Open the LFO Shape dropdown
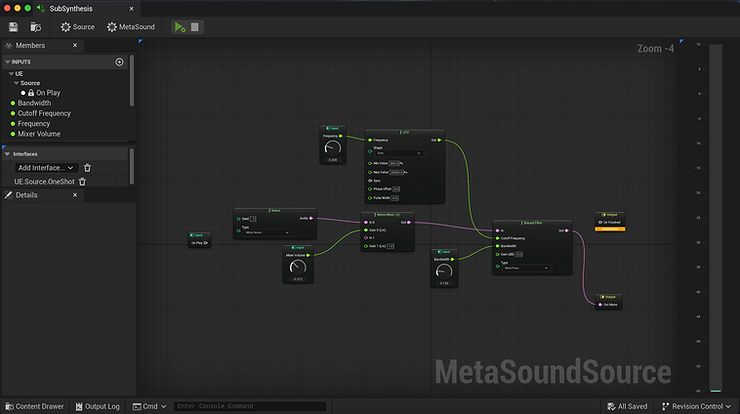This screenshot has width=740, height=414. pos(398,153)
